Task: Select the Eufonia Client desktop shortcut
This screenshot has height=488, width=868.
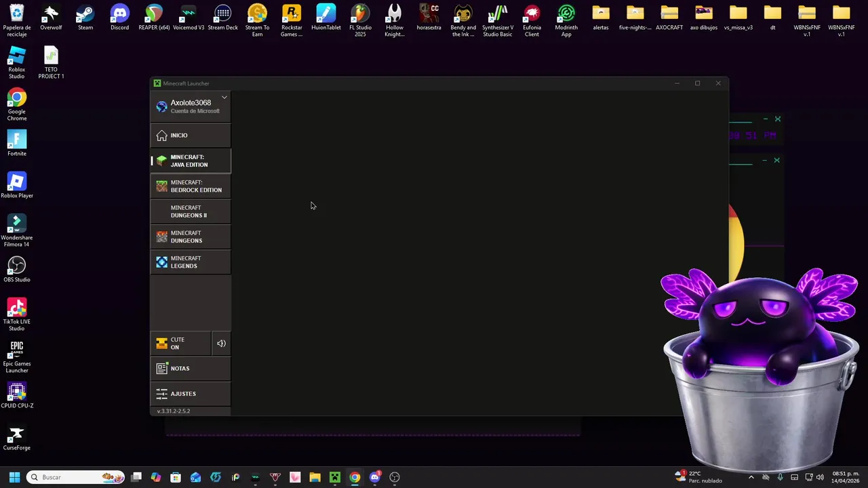Action: pos(532,21)
